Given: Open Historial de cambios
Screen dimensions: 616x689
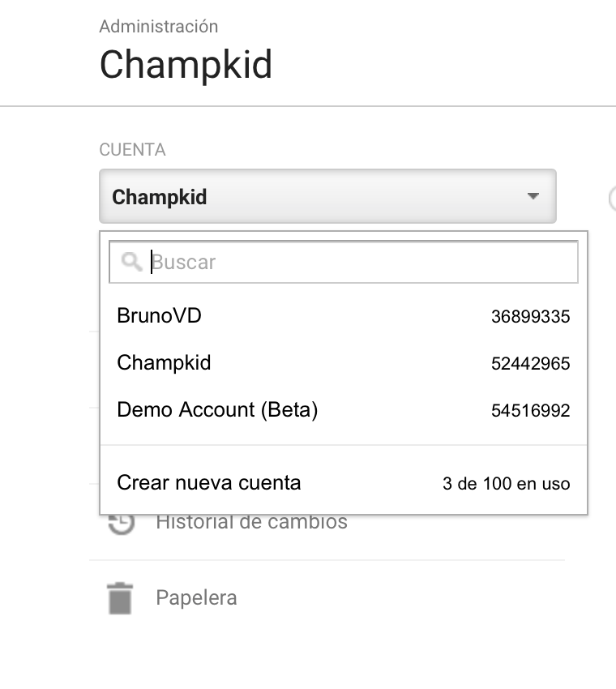Looking at the screenshot, I should 252,523.
